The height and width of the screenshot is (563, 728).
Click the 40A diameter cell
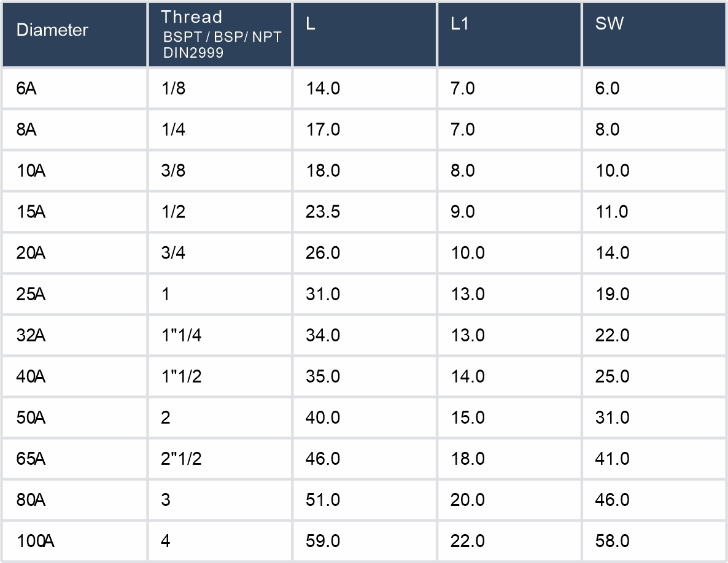click(31, 376)
